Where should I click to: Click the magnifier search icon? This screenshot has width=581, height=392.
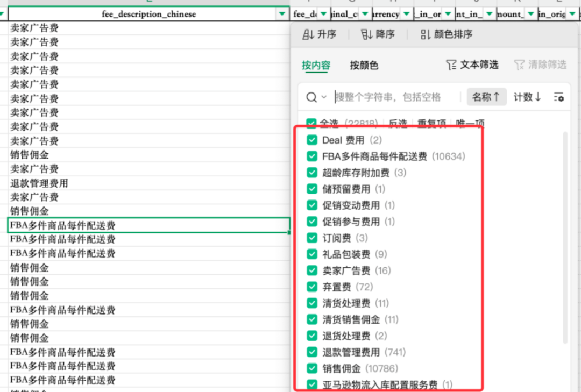313,97
